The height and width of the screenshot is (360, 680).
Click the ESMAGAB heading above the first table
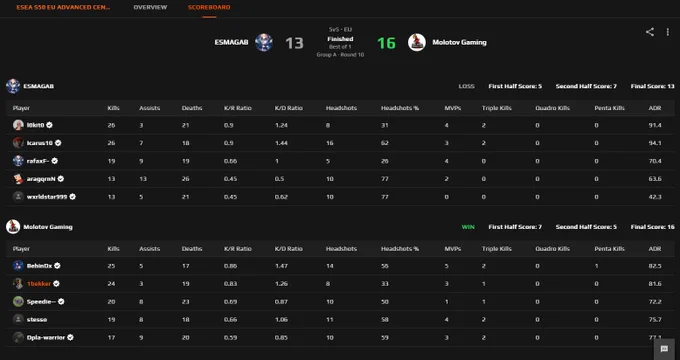(x=39, y=86)
